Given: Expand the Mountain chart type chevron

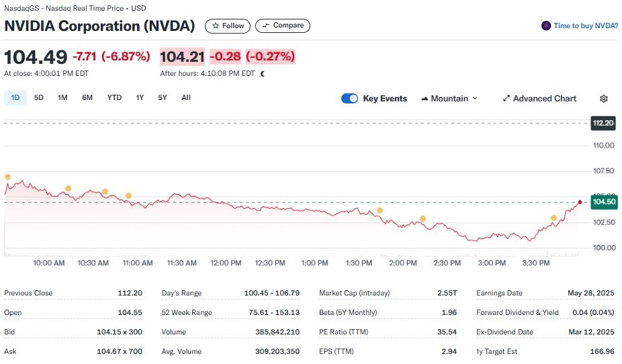Looking at the screenshot, I should click(475, 99).
